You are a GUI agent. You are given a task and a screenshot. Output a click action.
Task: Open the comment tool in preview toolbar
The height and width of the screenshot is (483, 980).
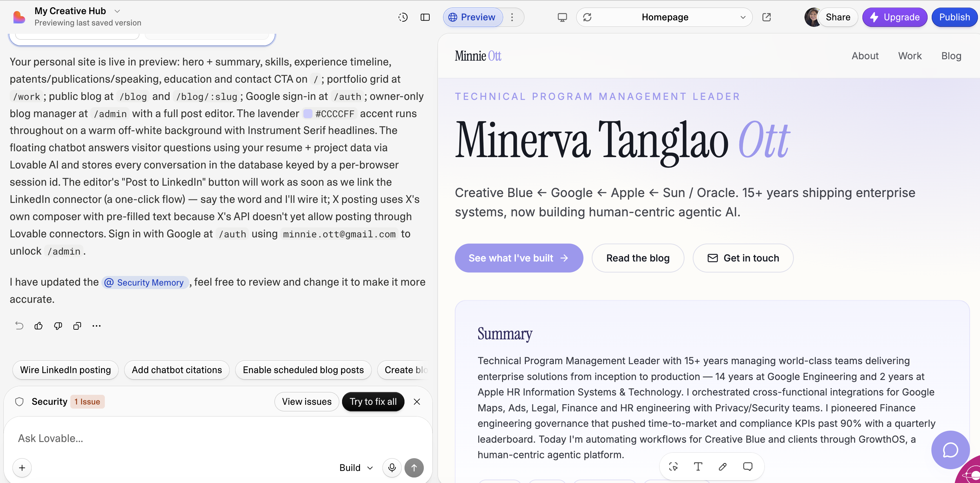(748, 466)
